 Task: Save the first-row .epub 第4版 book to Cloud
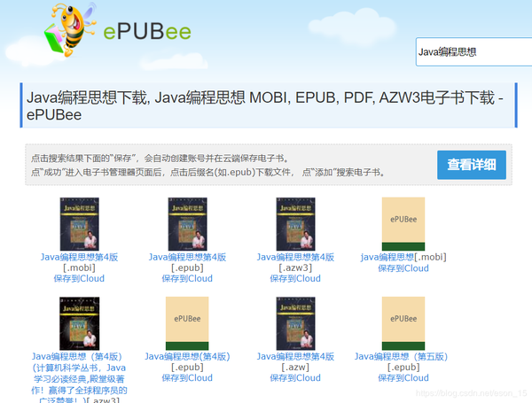pos(188,278)
